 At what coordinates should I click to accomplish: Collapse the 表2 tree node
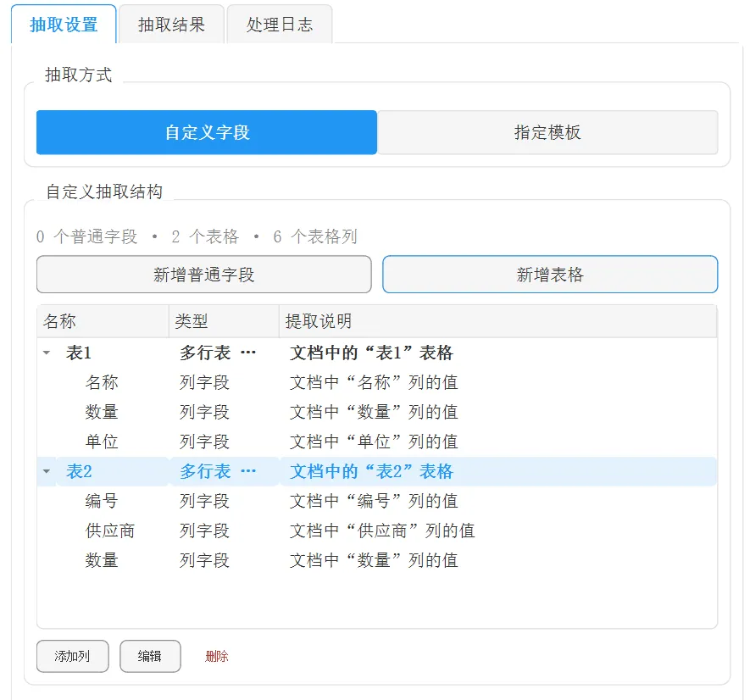(47, 471)
